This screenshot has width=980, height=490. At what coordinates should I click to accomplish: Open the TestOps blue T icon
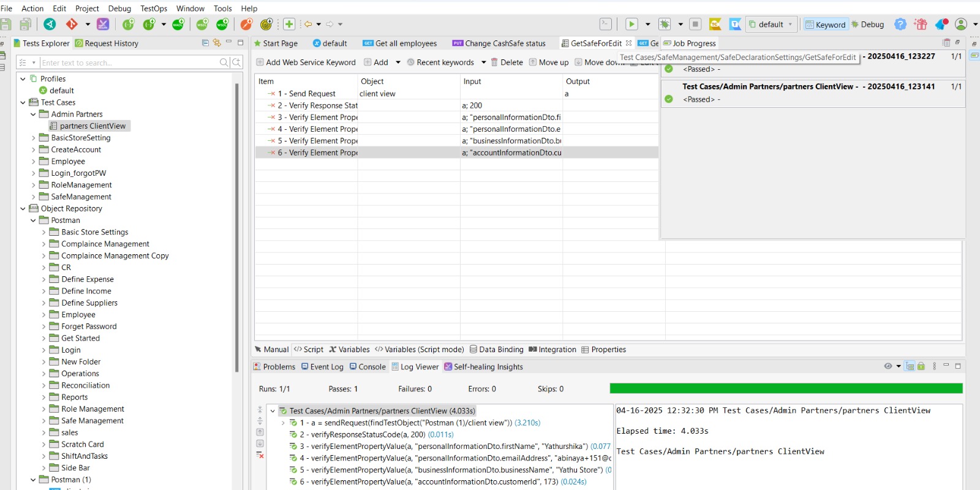coord(735,24)
